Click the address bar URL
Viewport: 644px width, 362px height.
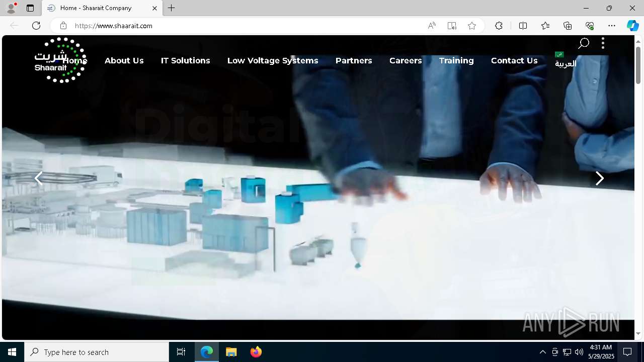pyautogui.click(x=114, y=26)
